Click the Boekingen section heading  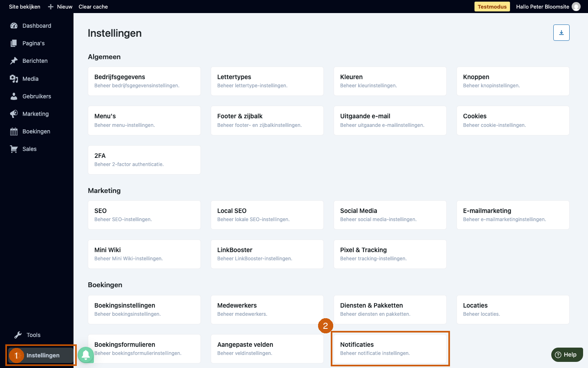pos(105,285)
